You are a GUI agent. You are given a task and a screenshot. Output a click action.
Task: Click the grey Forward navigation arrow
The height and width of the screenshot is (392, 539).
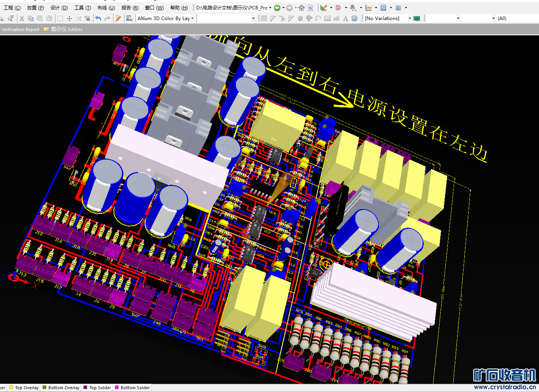click(289, 8)
